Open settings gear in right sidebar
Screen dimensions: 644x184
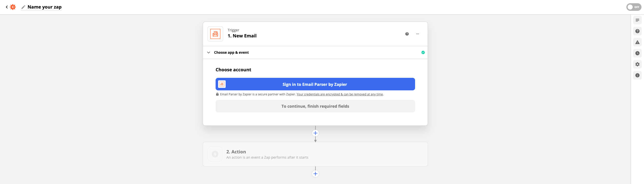637,64
